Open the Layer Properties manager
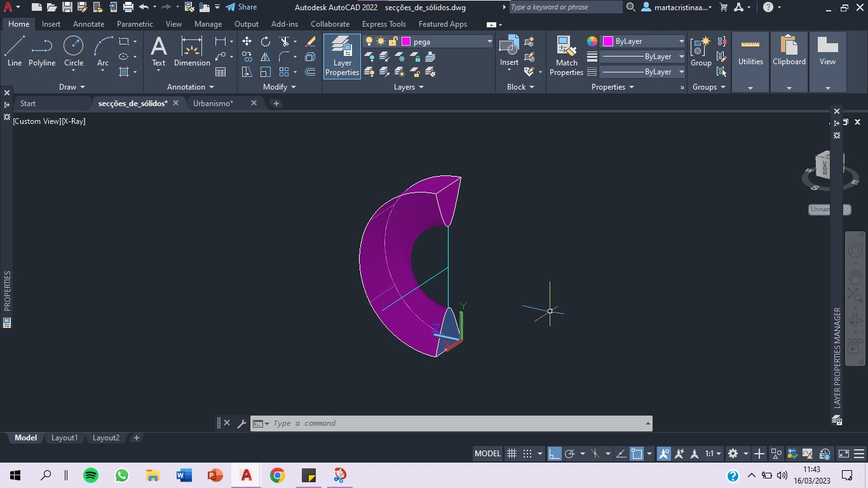 coord(342,56)
